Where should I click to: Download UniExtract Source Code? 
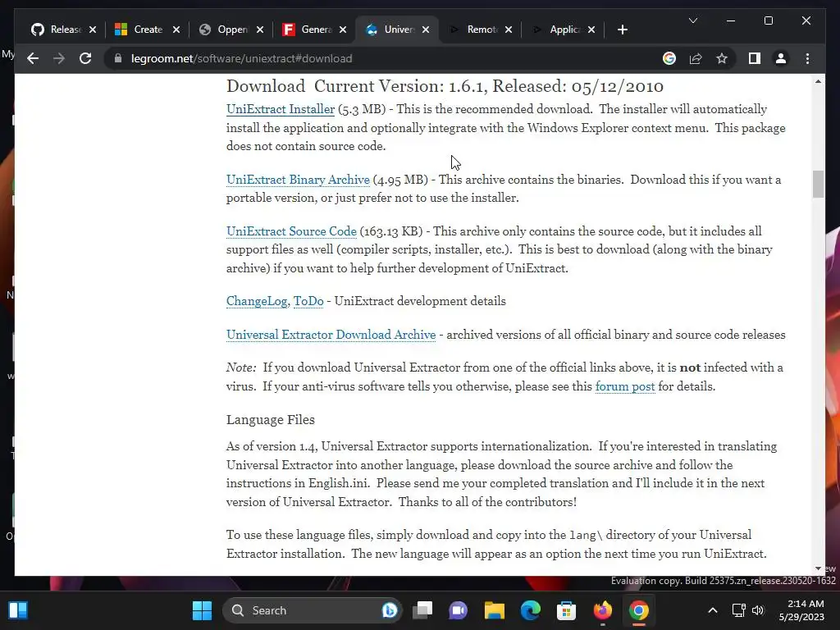(x=291, y=231)
